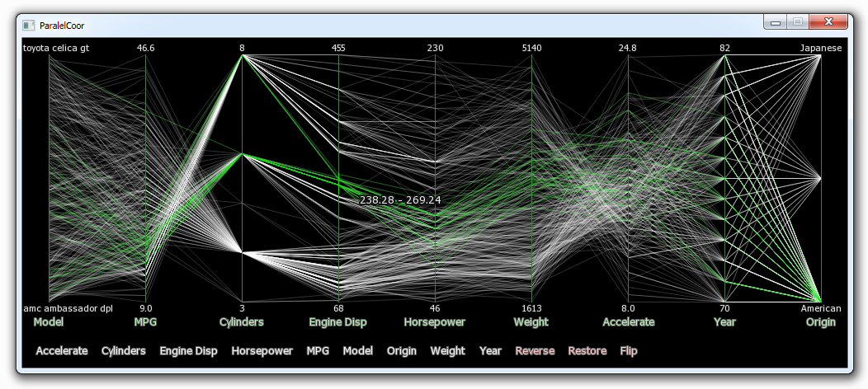Image resolution: width=868 pixels, height=389 pixels.
Task: Click the MPG axis label
Action: pyautogui.click(x=145, y=322)
